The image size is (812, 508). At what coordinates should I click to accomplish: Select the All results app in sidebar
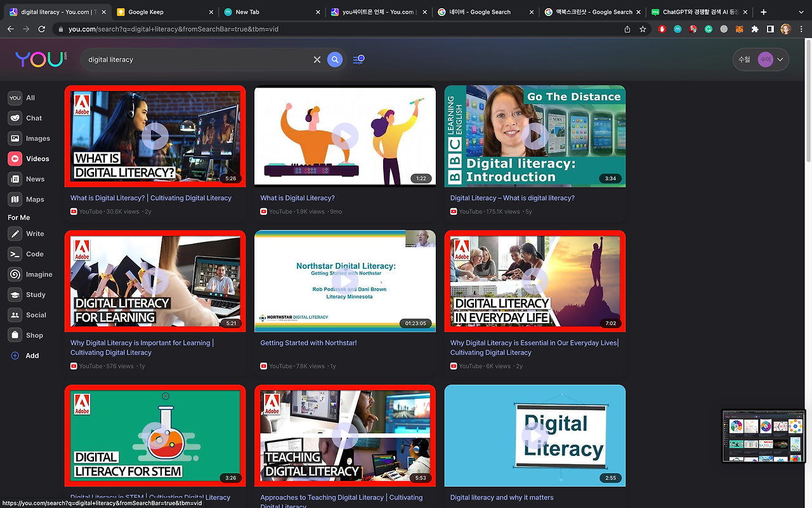click(x=22, y=98)
